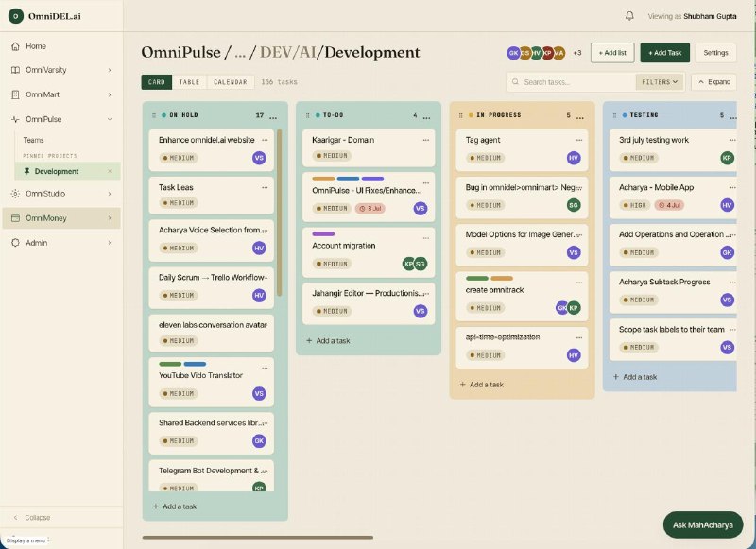The image size is (756, 549).
Task: Open options for YouTube Vido Translator card
Action: tap(265, 368)
